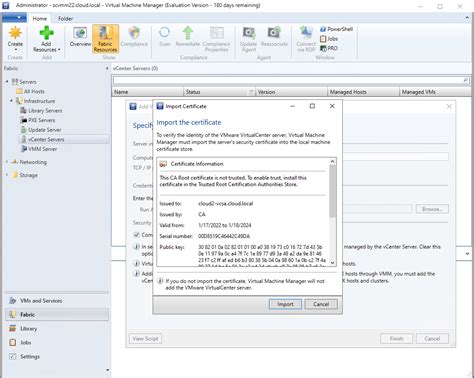Open the blue File menu dropdown

(14, 17)
